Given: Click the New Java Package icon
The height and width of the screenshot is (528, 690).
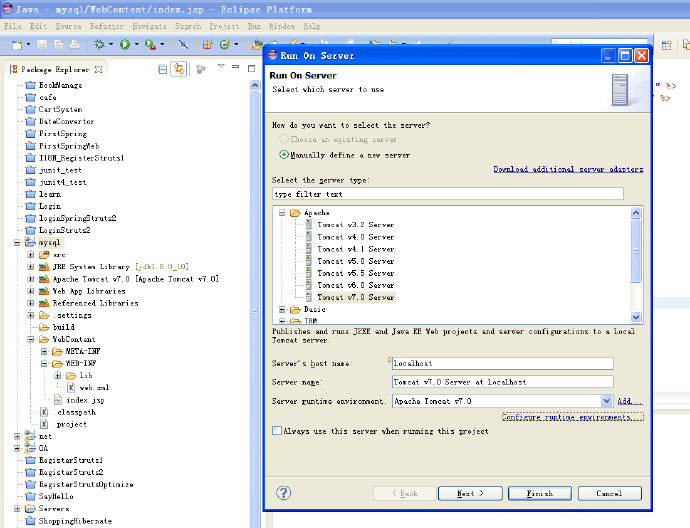Looking at the screenshot, I should [x=207, y=44].
